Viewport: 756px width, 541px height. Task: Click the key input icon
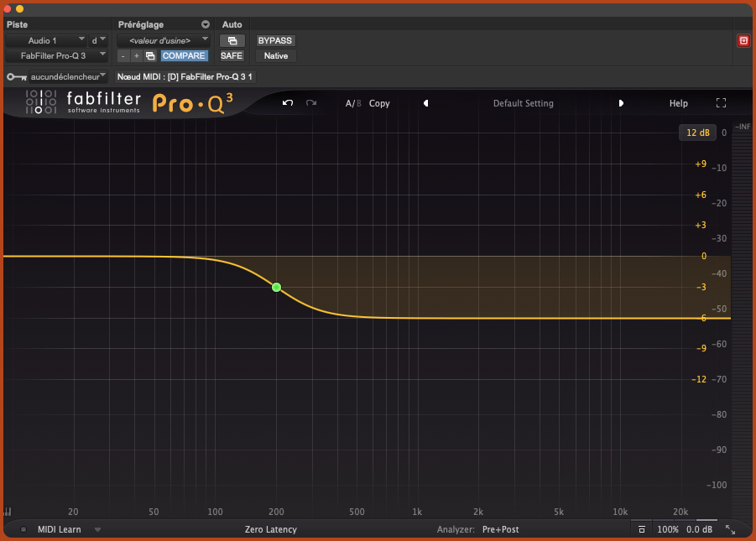[x=15, y=76]
